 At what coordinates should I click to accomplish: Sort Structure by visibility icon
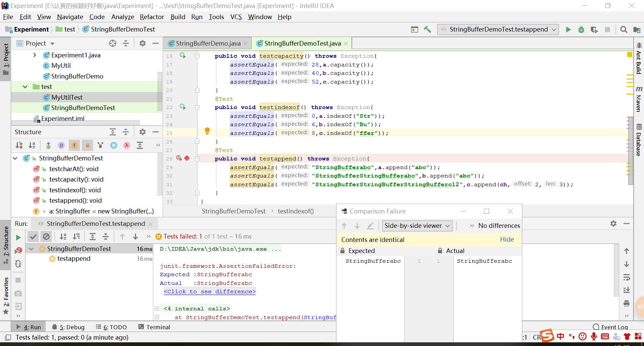coord(19,145)
